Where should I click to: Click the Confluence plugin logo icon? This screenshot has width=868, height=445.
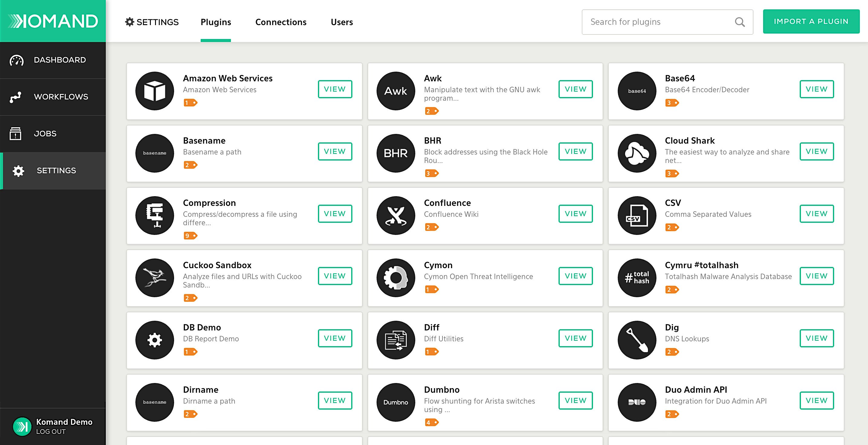(396, 216)
